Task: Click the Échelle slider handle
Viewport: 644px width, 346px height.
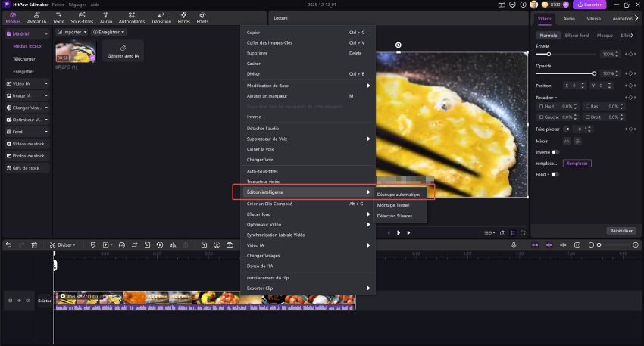Action: tap(549, 55)
